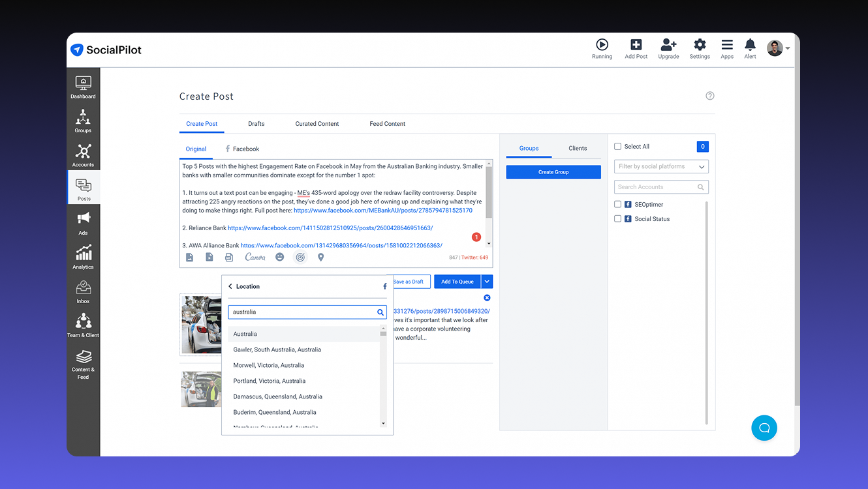Open Filter by social platforms dropdown
Viewport: 868px width, 489px height.
coord(661,166)
